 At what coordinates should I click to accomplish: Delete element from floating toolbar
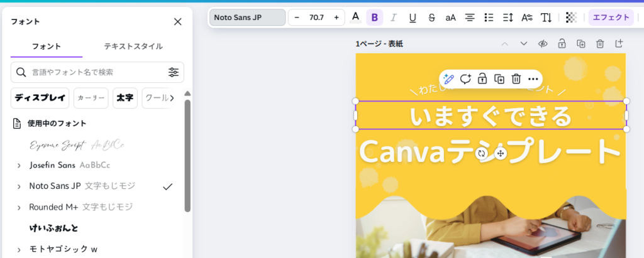click(516, 78)
